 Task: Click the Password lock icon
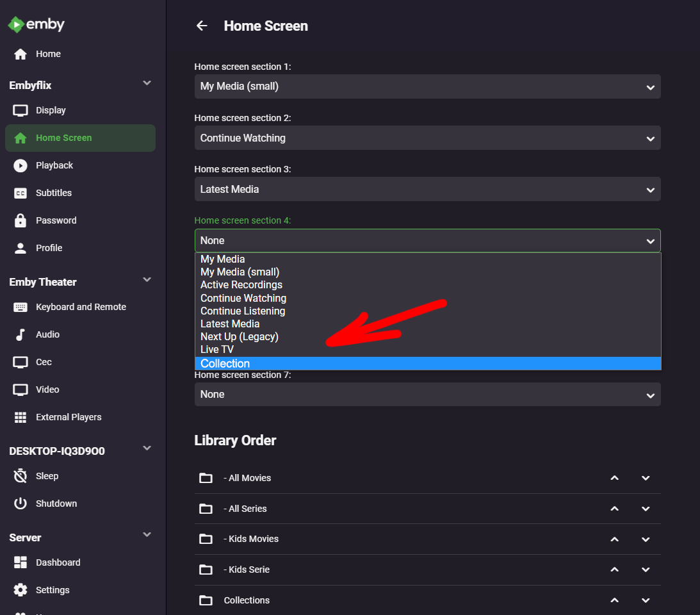coord(20,220)
